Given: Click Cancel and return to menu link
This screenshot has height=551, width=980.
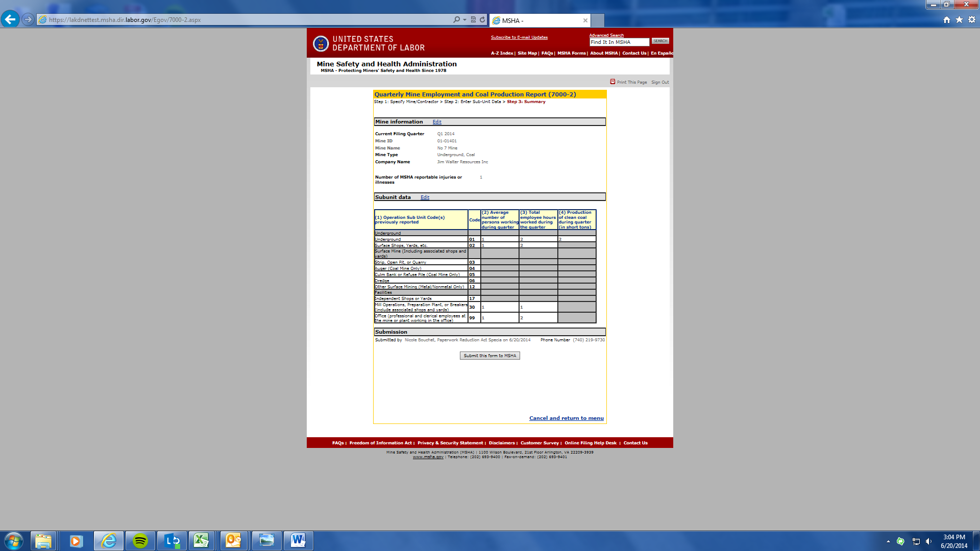Looking at the screenshot, I should tap(566, 418).
